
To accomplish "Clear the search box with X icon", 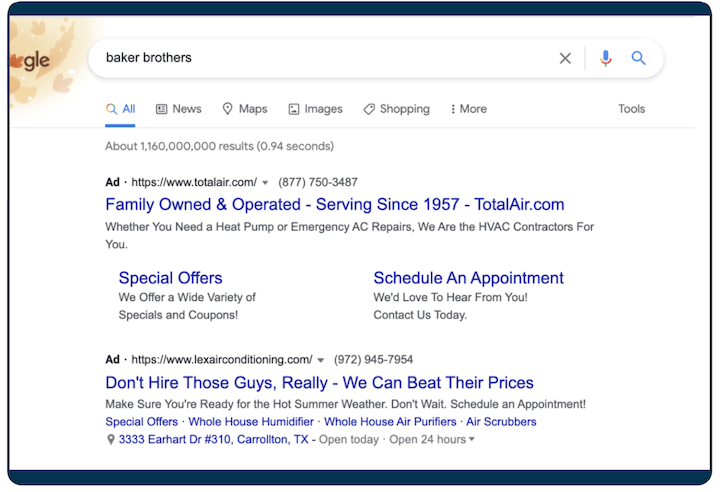I will 565,58.
